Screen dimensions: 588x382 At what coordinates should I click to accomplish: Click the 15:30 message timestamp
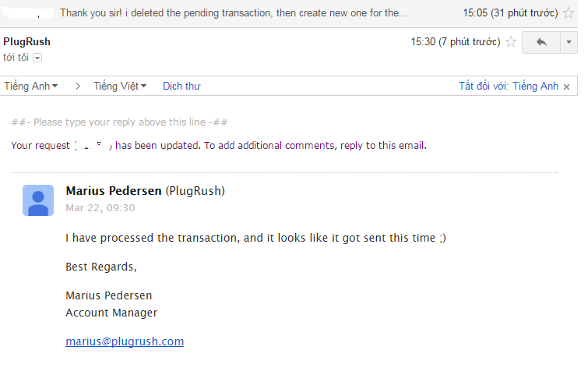click(456, 42)
